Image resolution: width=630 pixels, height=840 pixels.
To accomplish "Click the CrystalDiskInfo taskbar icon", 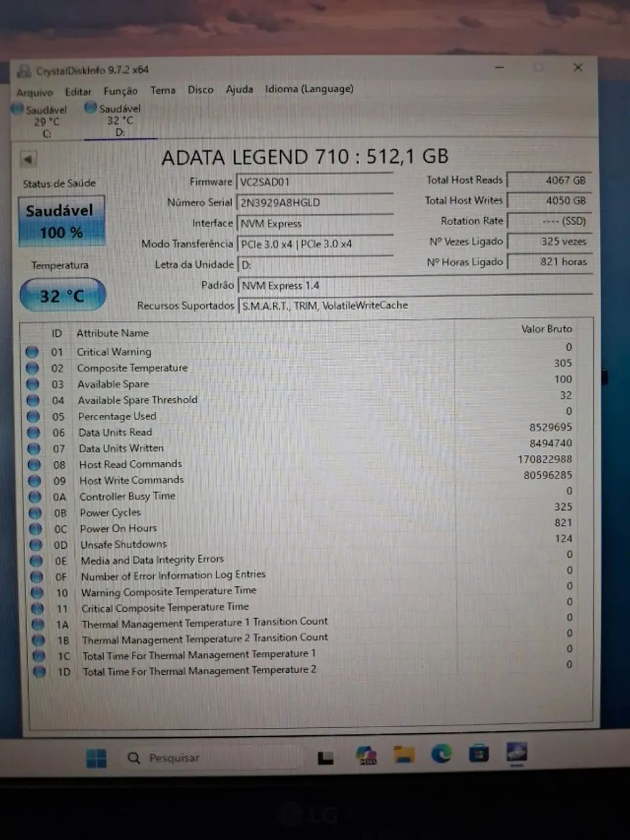I will (517, 752).
